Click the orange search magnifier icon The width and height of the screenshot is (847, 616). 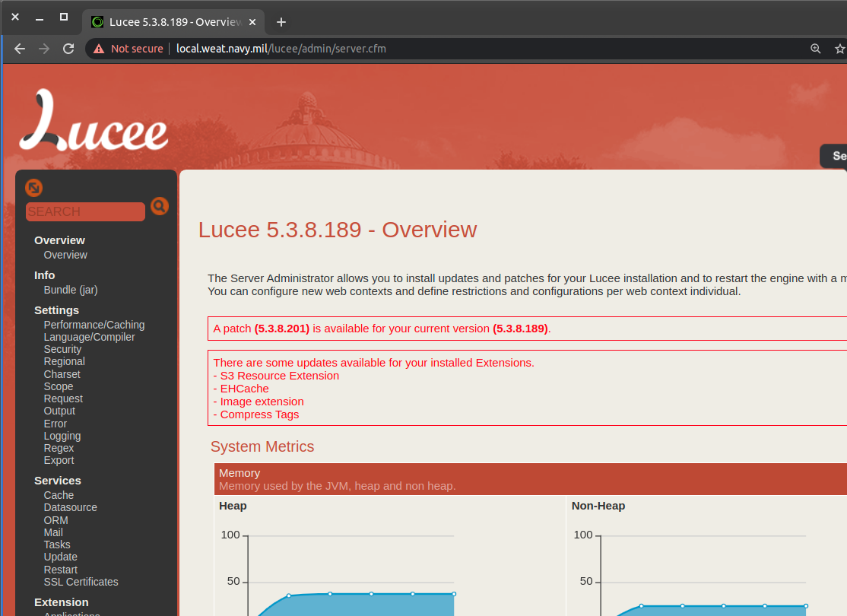[160, 206]
